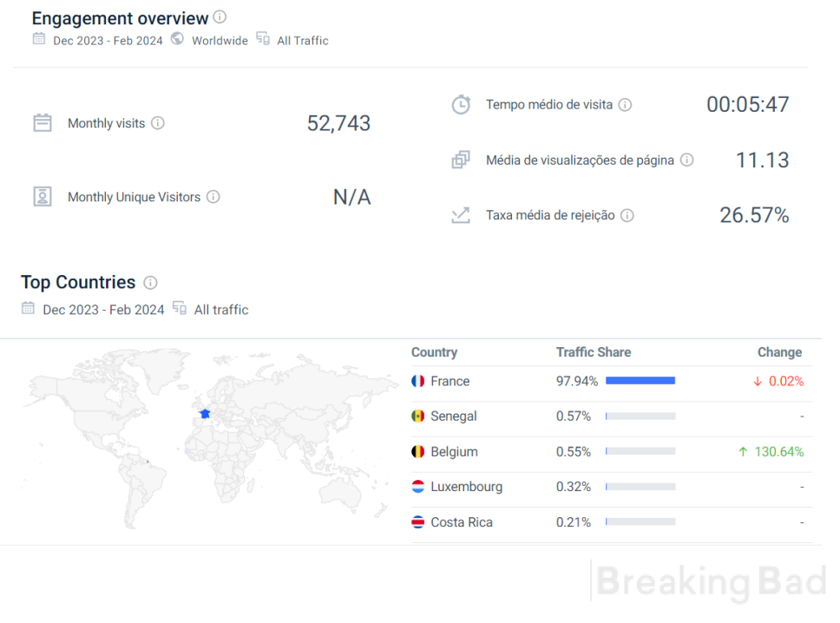
Task: Click the Worldwide globe icon
Action: click(177, 38)
